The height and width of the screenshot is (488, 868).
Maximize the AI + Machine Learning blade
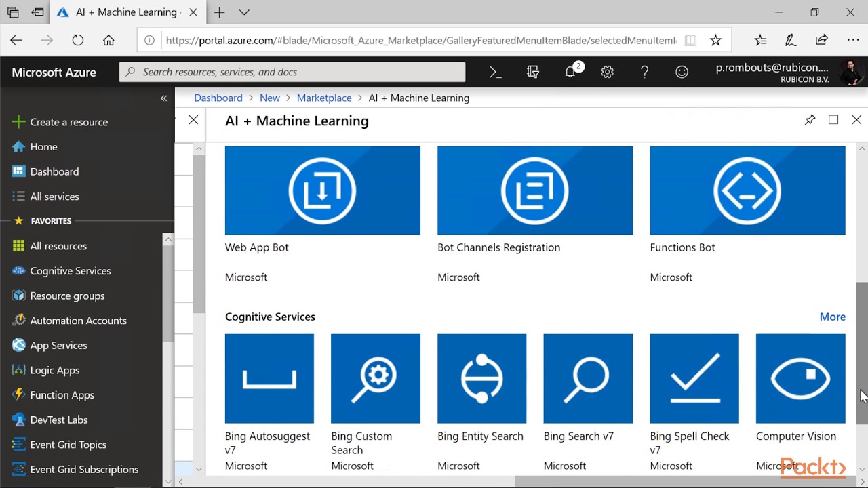833,120
